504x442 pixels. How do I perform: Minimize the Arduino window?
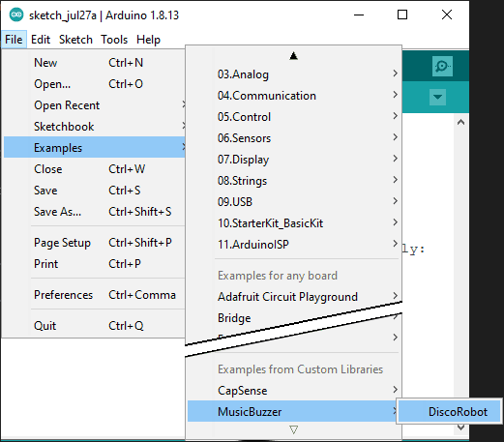pyautogui.click(x=359, y=15)
